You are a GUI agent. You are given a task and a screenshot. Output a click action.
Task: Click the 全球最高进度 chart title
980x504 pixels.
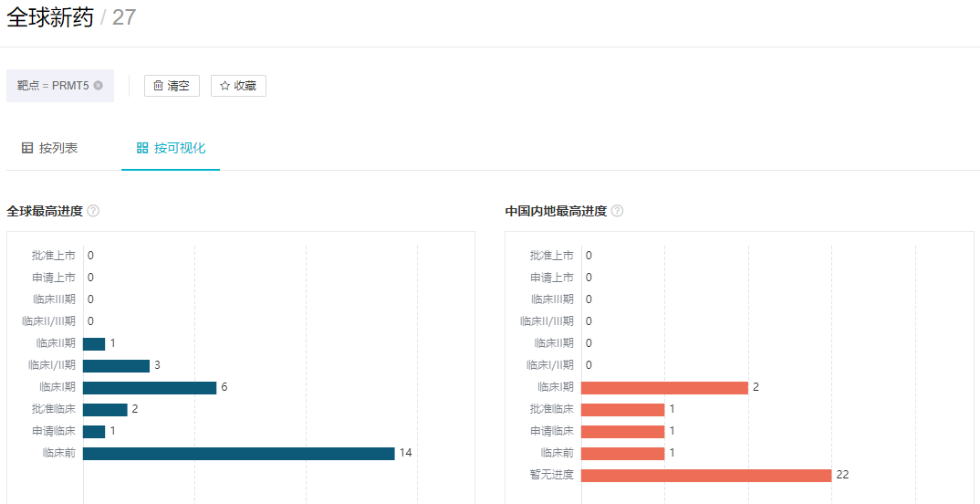(45, 211)
